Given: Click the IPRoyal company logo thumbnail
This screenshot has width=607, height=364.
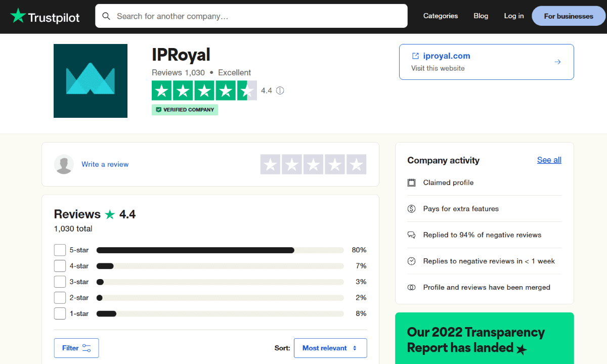Looking at the screenshot, I should pos(91,81).
